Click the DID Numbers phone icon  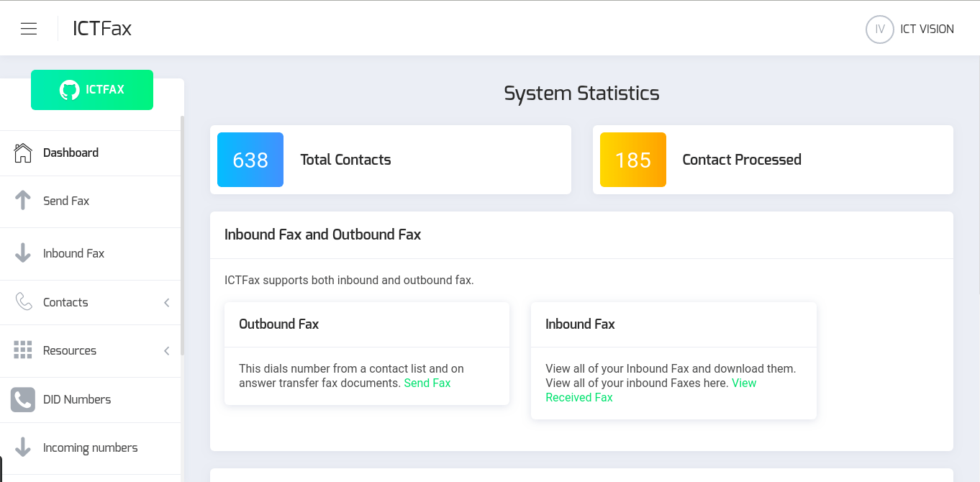click(x=23, y=399)
